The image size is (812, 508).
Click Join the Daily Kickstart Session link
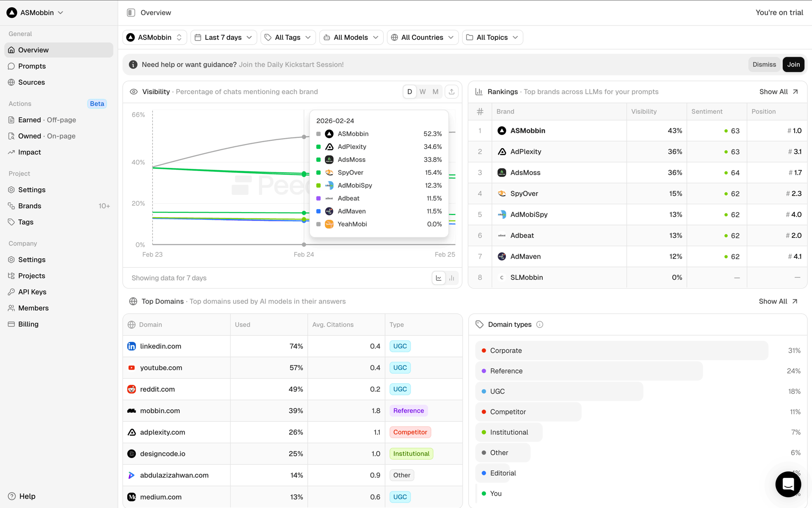click(x=291, y=64)
